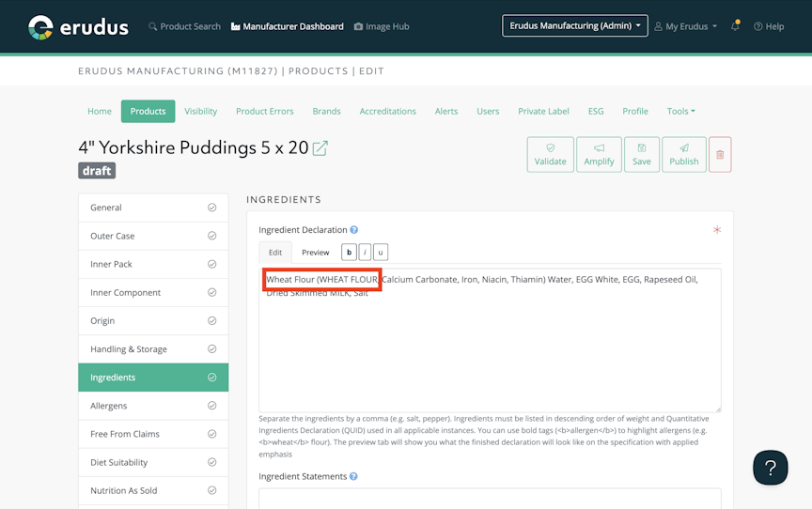Open Product Errors tab
The height and width of the screenshot is (509, 812).
tap(265, 111)
